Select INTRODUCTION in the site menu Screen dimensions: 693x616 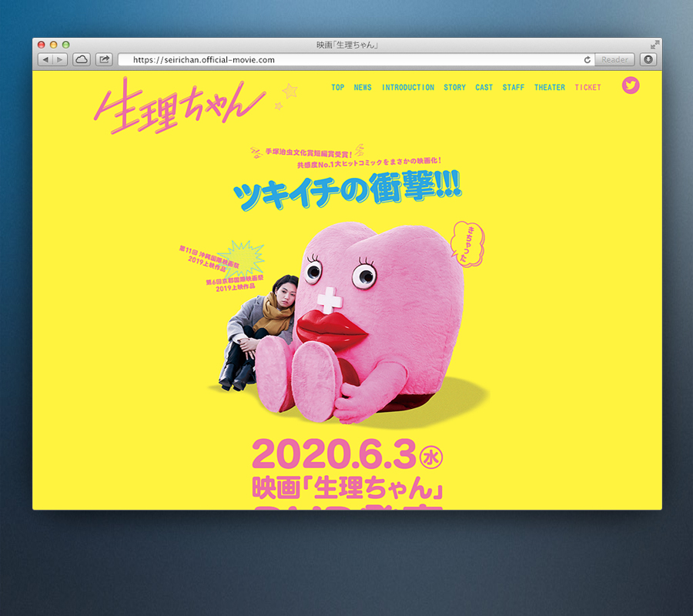408,88
